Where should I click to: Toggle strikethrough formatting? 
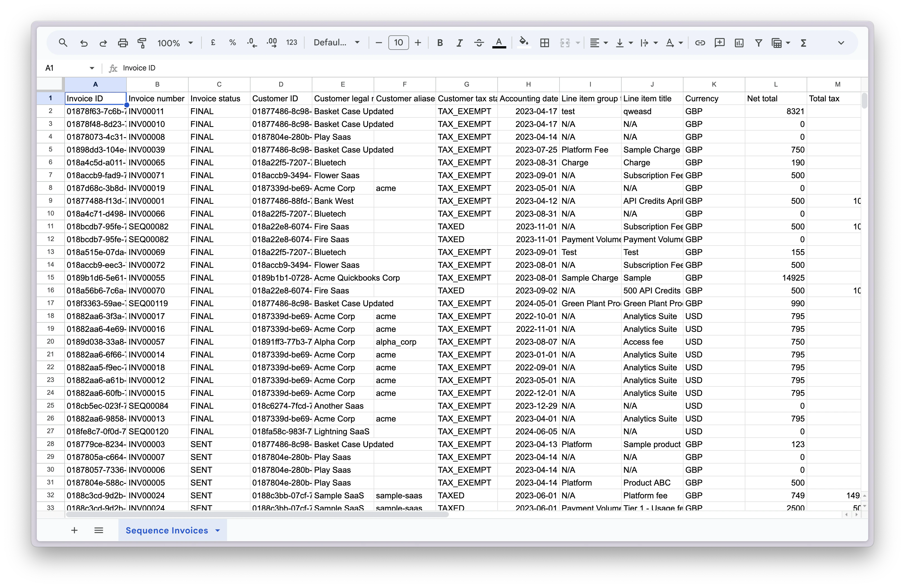point(479,43)
